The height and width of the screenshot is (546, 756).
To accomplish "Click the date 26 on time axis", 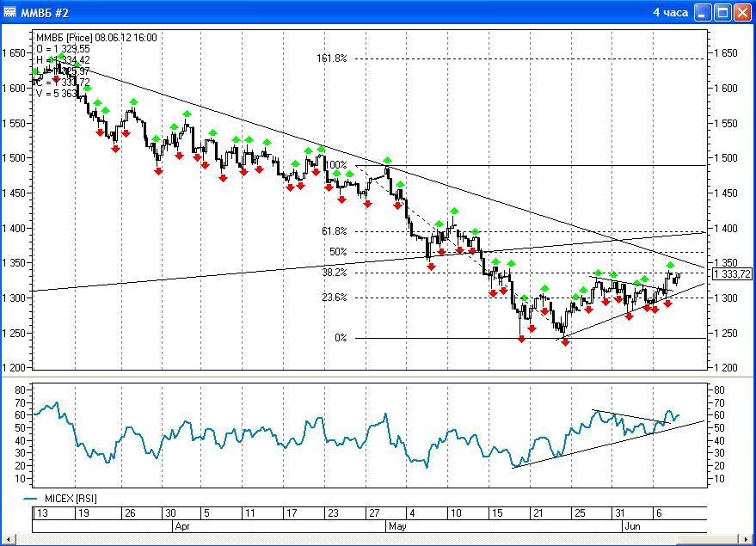I will coord(130,513).
